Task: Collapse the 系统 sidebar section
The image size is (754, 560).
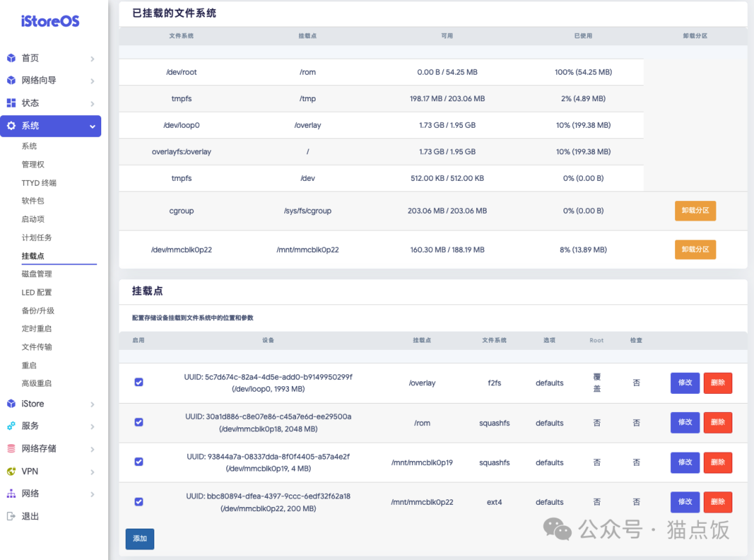Action: tap(91, 126)
